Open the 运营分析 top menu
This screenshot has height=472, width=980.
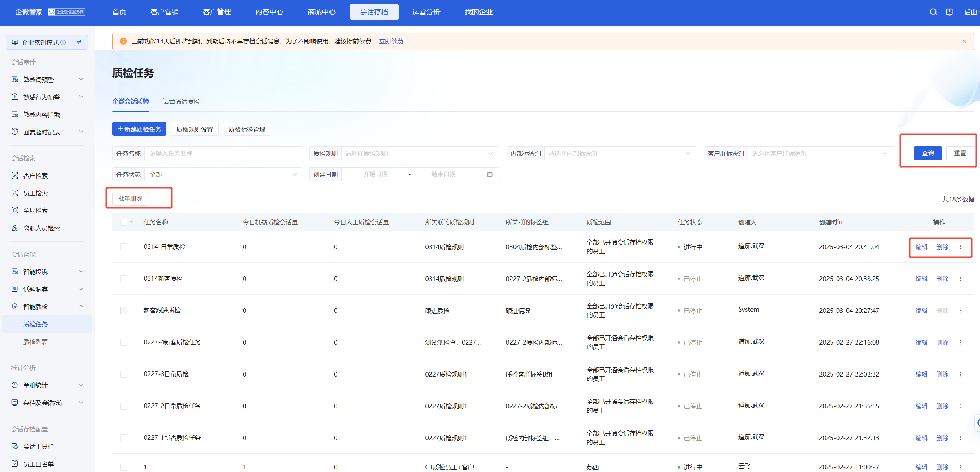(x=426, y=12)
